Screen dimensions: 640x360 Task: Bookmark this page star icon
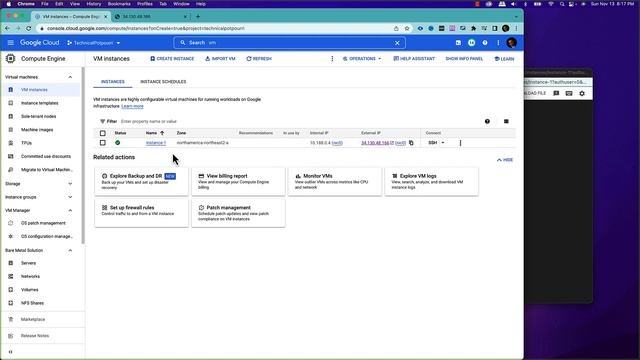[x=407, y=28]
